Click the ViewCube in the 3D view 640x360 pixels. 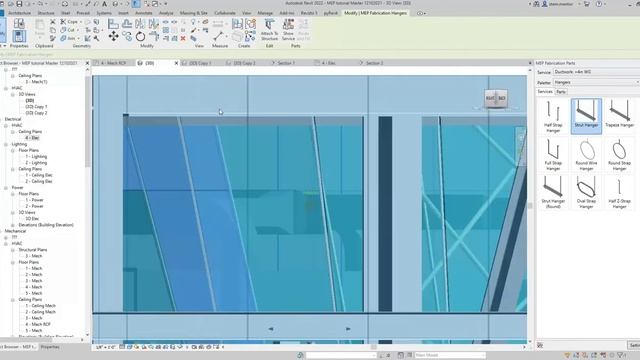pyautogui.click(x=496, y=98)
